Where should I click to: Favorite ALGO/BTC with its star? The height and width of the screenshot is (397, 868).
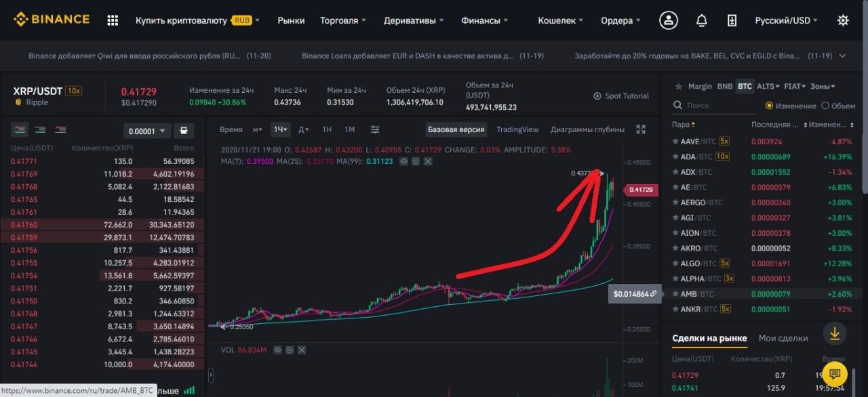tap(675, 263)
